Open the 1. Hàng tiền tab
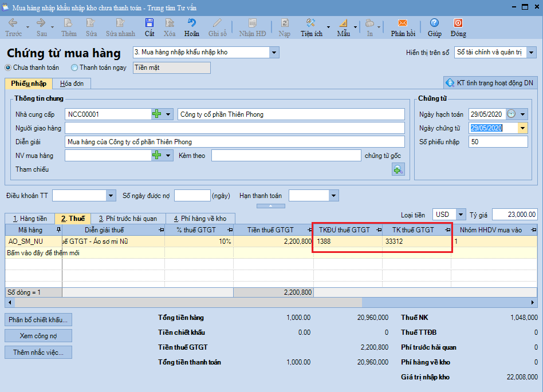 point(30,219)
